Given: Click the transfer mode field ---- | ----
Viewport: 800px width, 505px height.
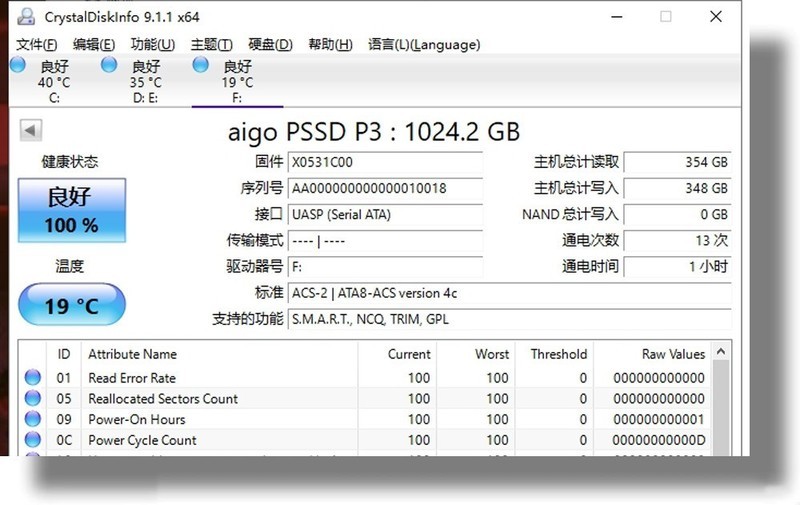Looking at the screenshot, I should coord(385,241).
